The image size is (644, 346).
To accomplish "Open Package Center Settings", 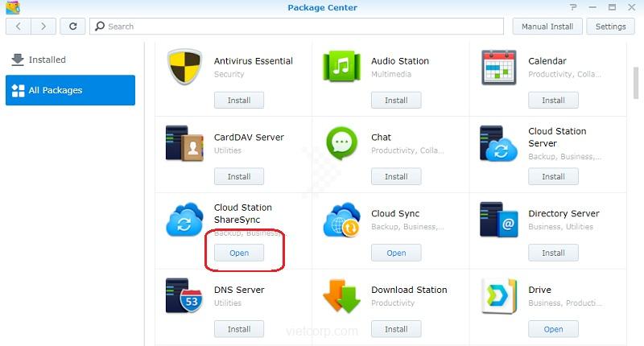I will pos(610,26).
